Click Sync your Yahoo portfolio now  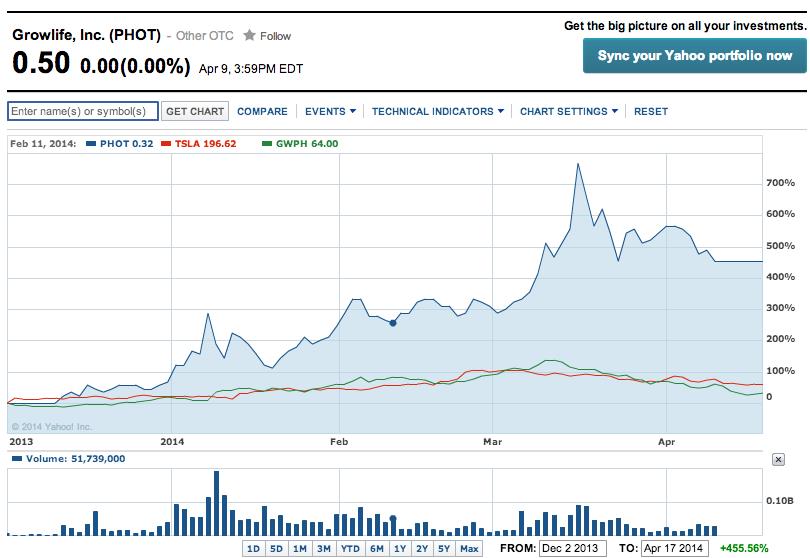[x=694, y=56]
